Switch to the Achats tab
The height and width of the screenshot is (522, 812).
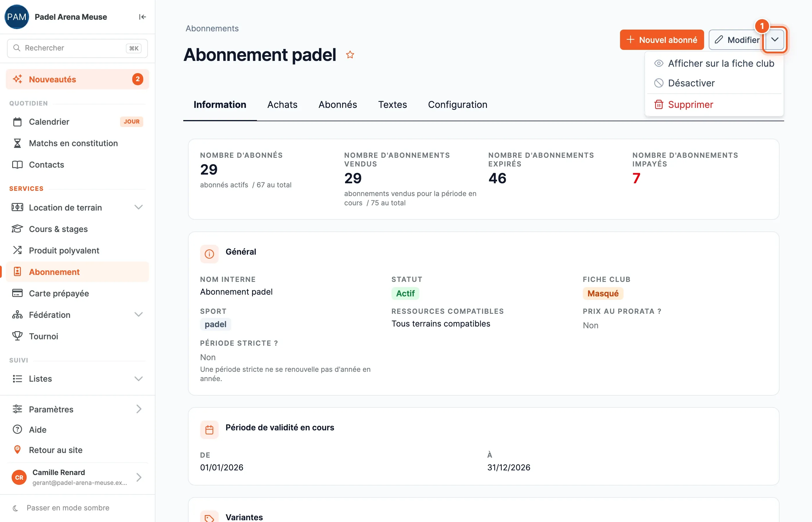point(282,104)
